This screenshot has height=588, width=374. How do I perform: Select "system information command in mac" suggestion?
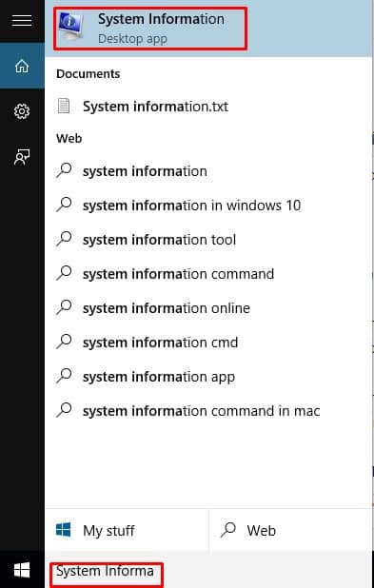208,411
